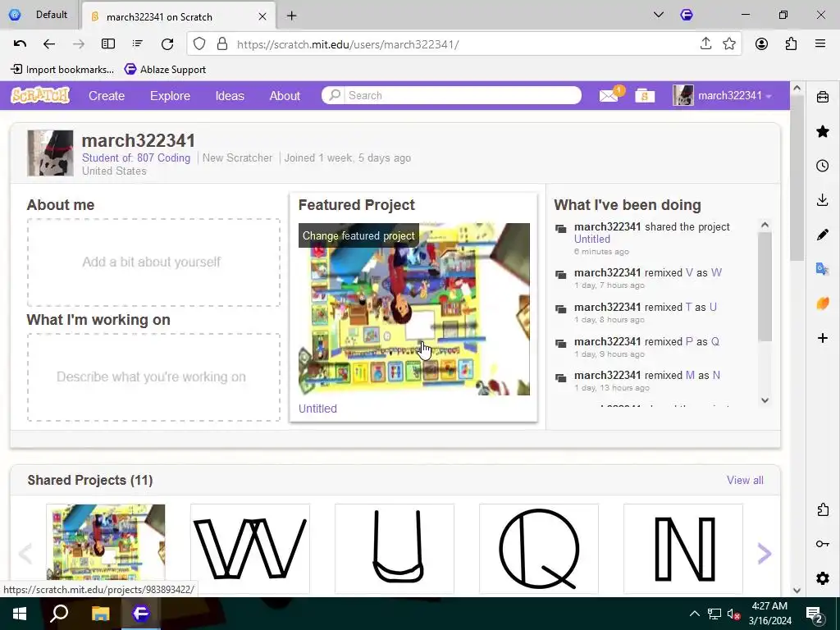The height and width of the screenshot is (630, 840).
Task: Open the U shared project thumbnail
Action: coord(395,549)
